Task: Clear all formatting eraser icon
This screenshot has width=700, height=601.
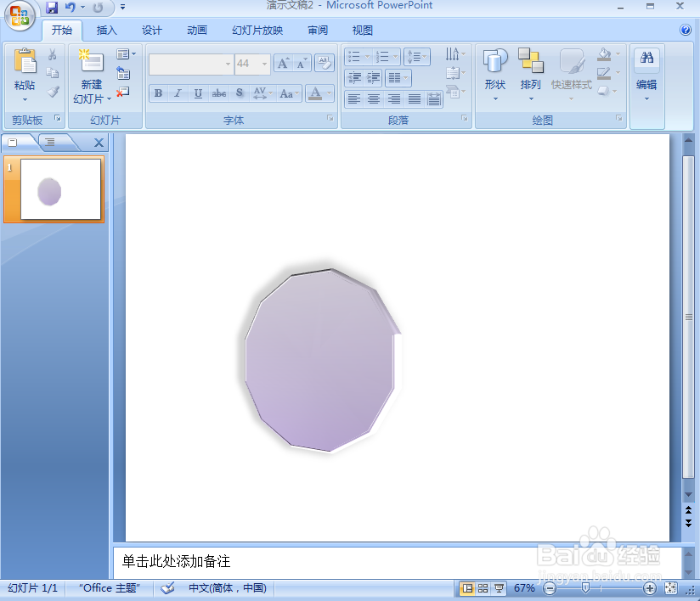Action: point(325,64)
